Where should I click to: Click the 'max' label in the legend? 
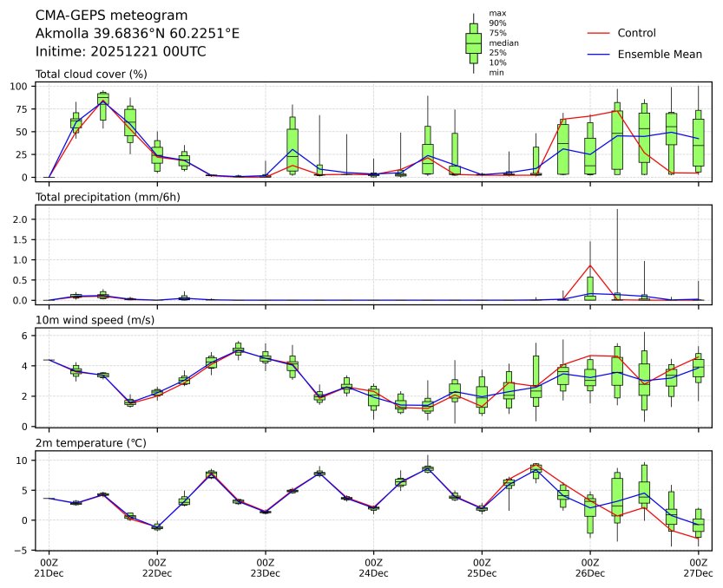pyautogui.click(x=496, y=13)
